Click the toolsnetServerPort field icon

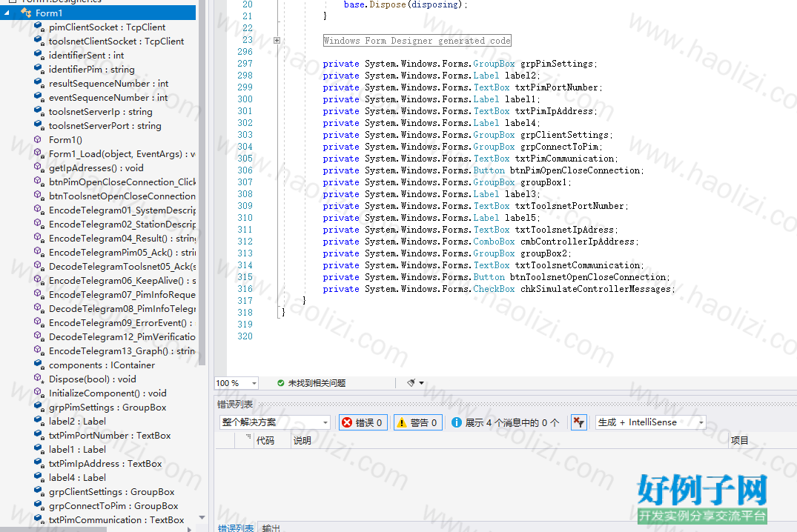coord(39,125)
